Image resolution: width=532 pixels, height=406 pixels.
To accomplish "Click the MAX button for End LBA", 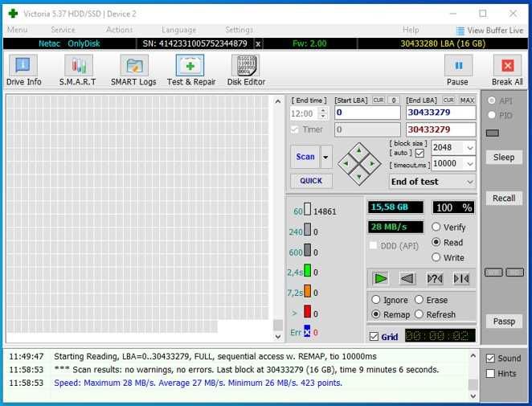I will coord(467,100).
